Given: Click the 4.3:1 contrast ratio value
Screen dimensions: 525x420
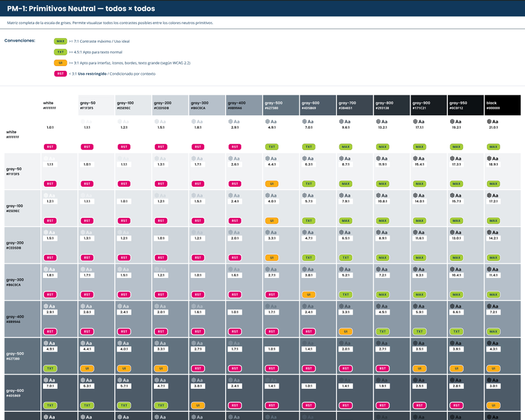Looking at the screenshot, I should coord(493,349).
